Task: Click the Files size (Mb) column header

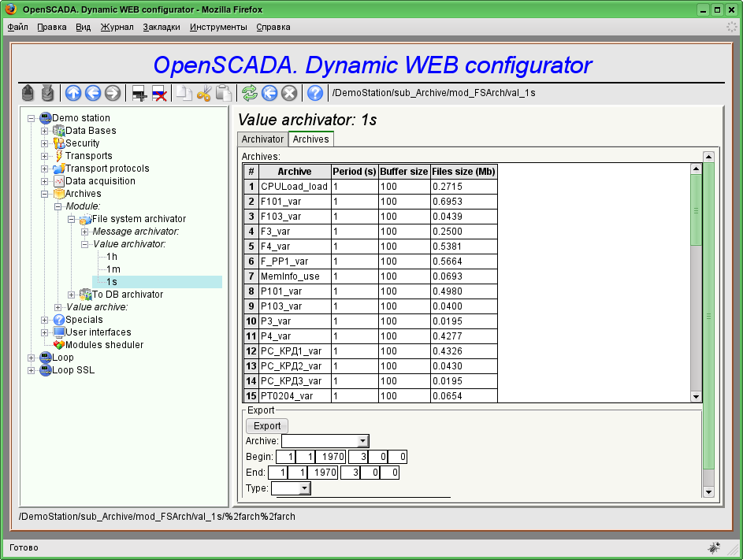Action: click(464, 172)
